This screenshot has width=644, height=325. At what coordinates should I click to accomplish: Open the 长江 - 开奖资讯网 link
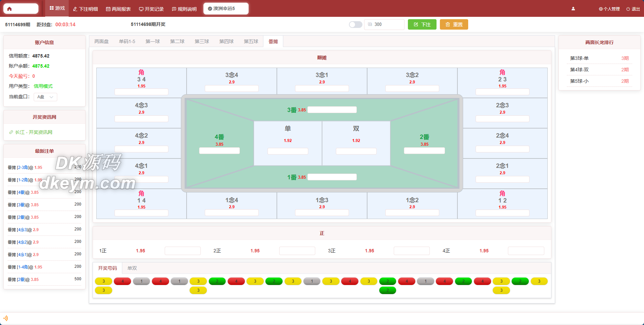pyautogui.click(x=31, y=132)
